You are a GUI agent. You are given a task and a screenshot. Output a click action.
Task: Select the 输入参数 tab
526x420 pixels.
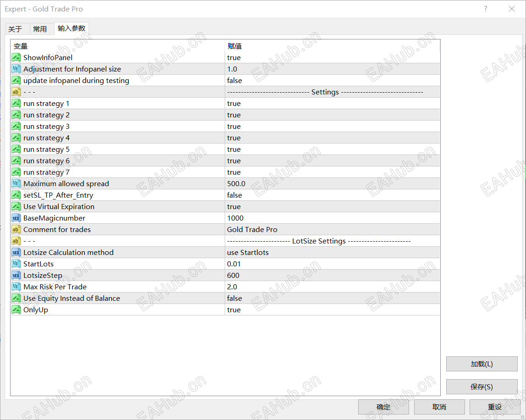(x=72, y=28)
